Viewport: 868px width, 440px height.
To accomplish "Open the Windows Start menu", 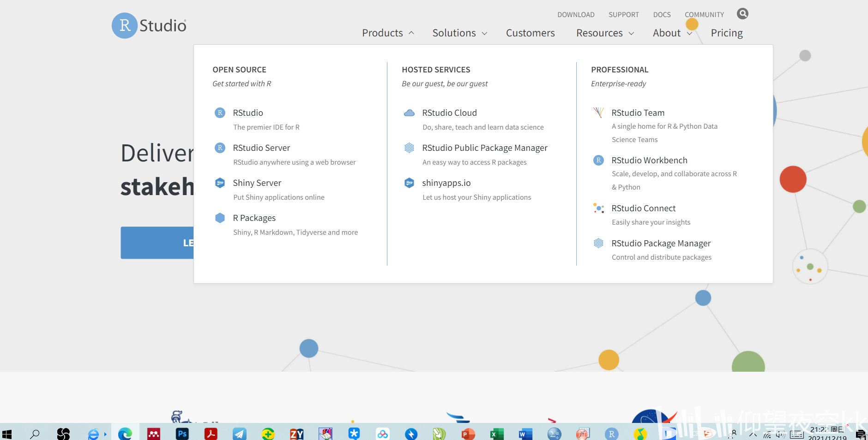I will click(x=7, y=434).
